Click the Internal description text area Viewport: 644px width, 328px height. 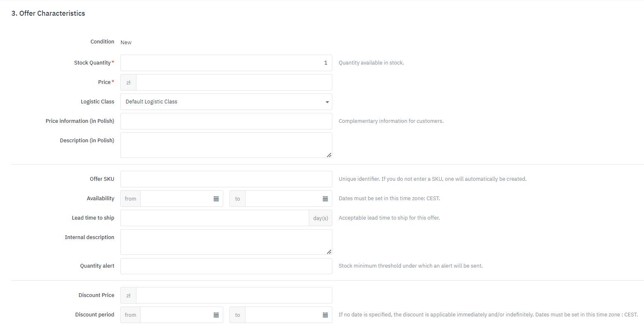[x=226, y=242]
